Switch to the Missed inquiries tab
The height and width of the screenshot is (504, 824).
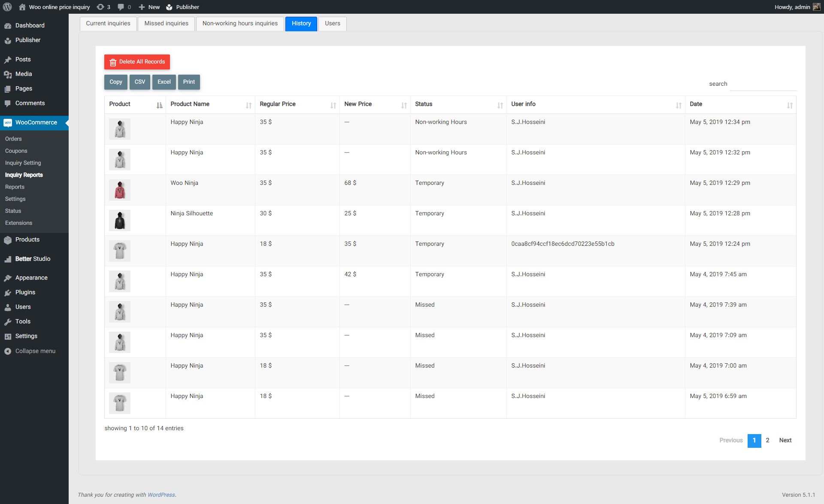click(166, 24)
